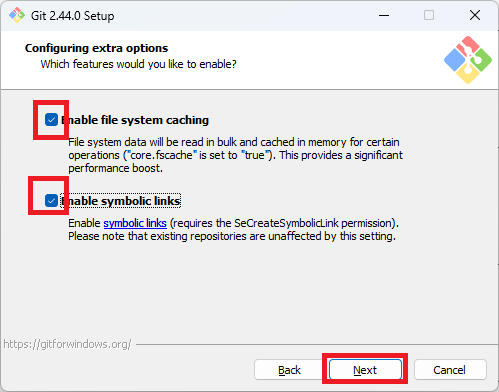Click the Git icon in the title bar

click(17, 15)
